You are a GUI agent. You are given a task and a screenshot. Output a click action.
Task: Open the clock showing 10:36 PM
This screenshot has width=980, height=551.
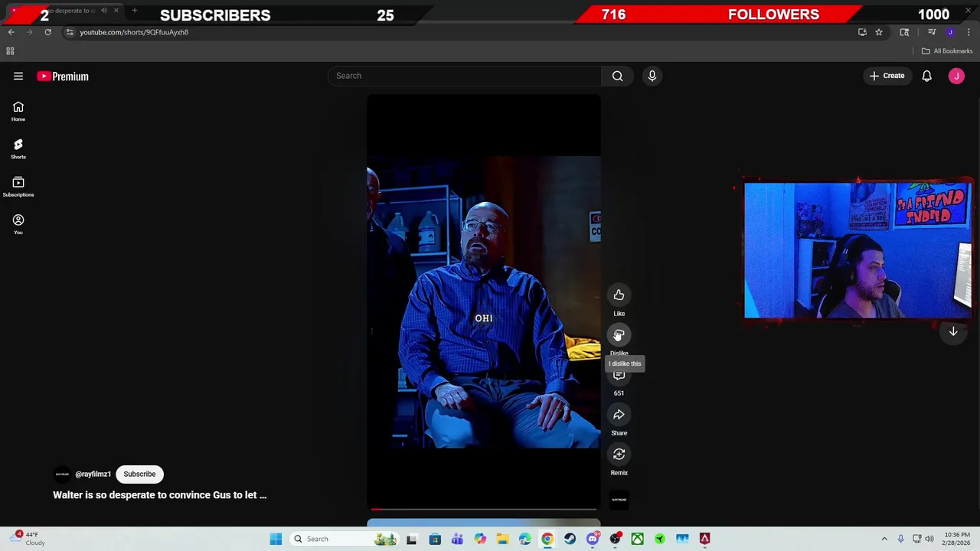coord(957,539)
